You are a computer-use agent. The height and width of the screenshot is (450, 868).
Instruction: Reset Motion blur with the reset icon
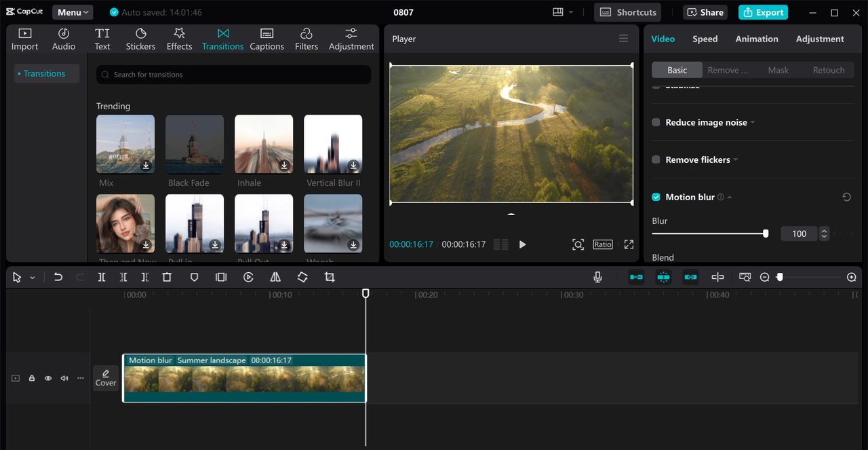846,197
